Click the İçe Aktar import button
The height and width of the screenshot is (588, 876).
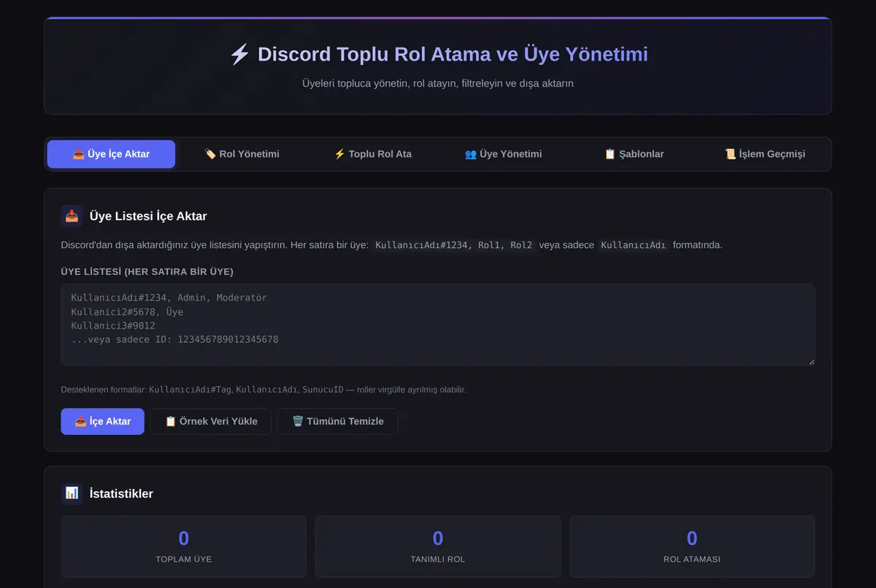tap(102, 421)
